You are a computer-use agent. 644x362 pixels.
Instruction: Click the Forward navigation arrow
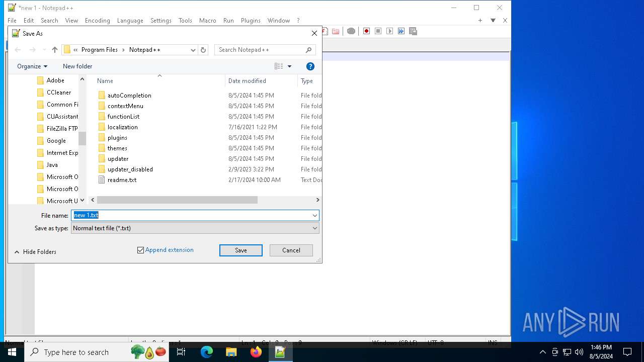click(33, 50)
